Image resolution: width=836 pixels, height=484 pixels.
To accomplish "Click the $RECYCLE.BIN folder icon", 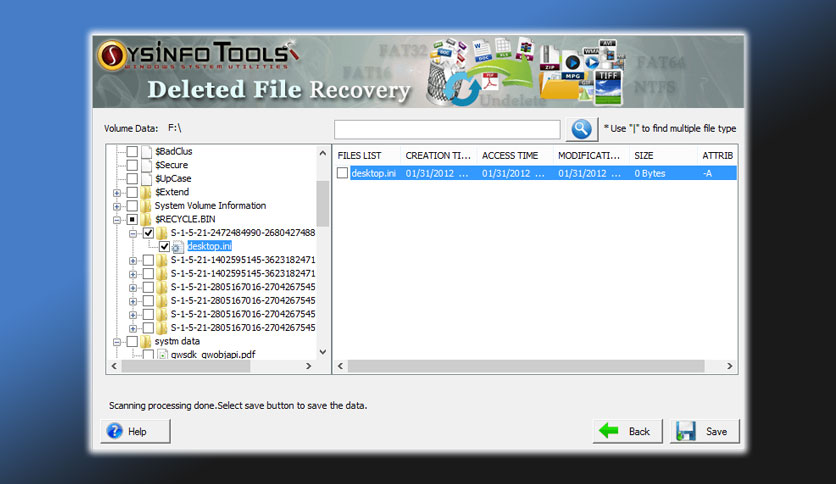I will (146, 219).
